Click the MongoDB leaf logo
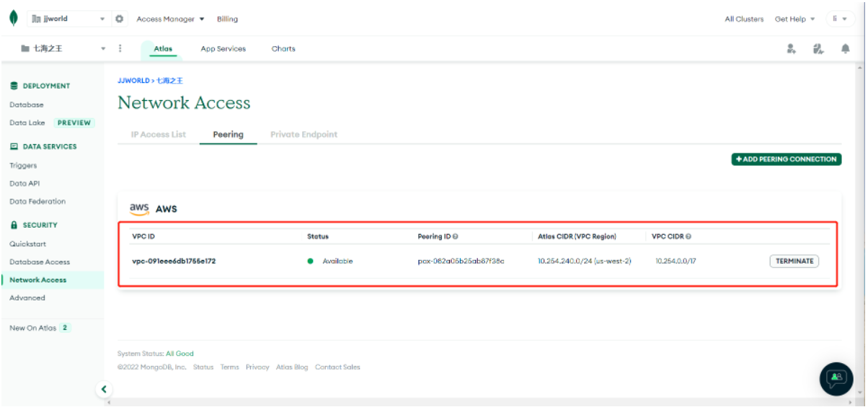Screen dimensions: 868x407 point(14,19)
